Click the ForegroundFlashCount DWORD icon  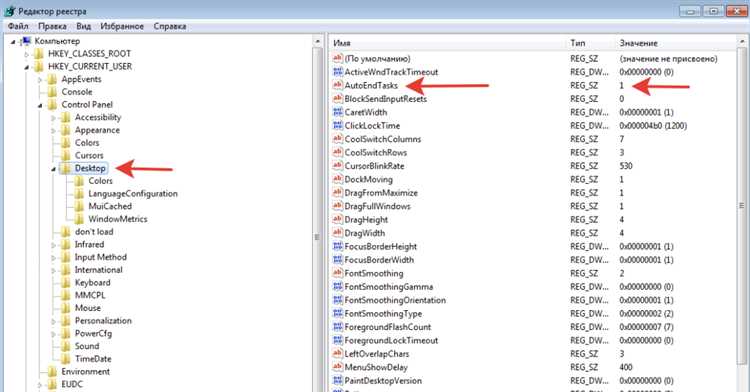click(x=338, y=327)
